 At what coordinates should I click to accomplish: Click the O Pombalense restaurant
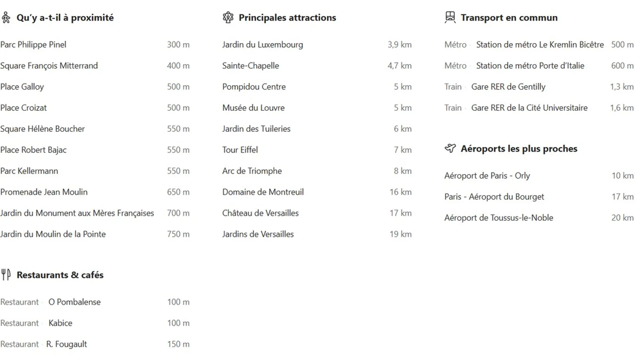[74, 302]
